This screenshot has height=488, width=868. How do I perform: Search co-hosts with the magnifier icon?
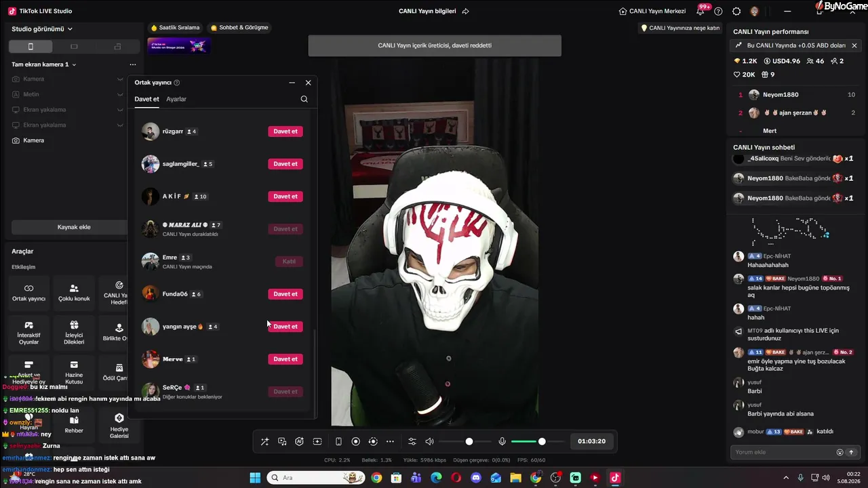(304, 99)
